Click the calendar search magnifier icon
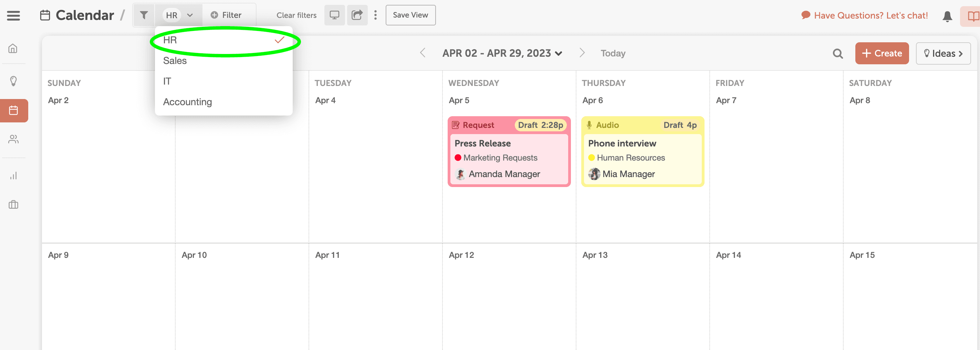The image size is (980, 350). click(837, 54)
